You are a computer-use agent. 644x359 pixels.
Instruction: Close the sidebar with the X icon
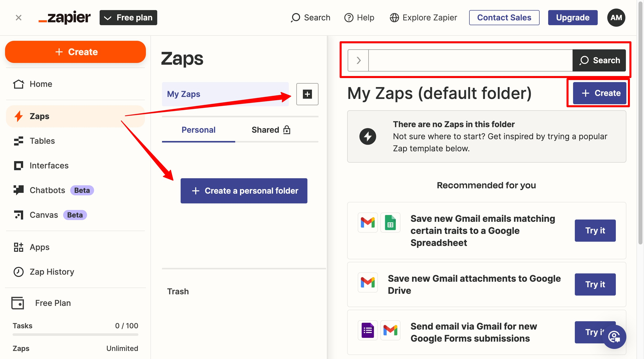(19, 18)
